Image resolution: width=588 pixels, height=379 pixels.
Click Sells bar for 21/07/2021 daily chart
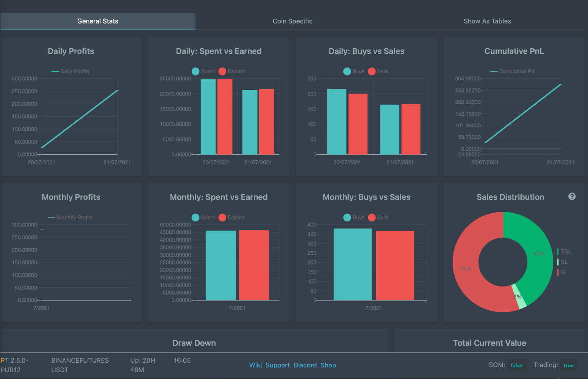coord(411,129)
